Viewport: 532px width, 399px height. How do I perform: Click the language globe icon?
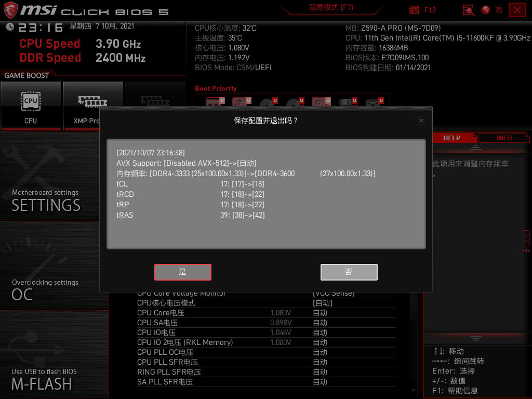[486, 10]
